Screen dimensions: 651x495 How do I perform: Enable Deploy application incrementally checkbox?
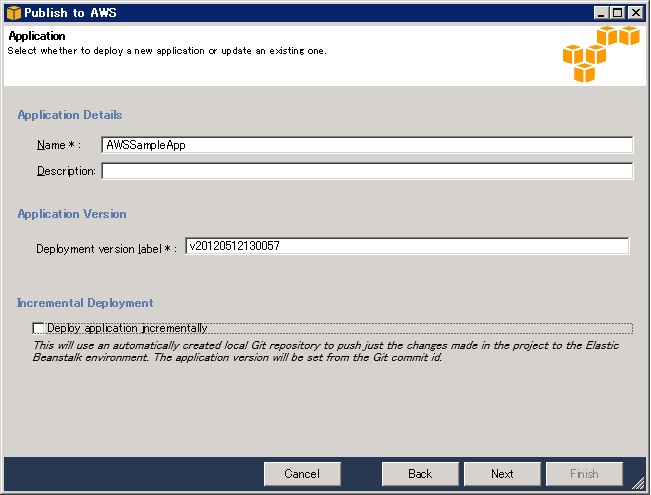pyautogui.click(x=39, y=328)
